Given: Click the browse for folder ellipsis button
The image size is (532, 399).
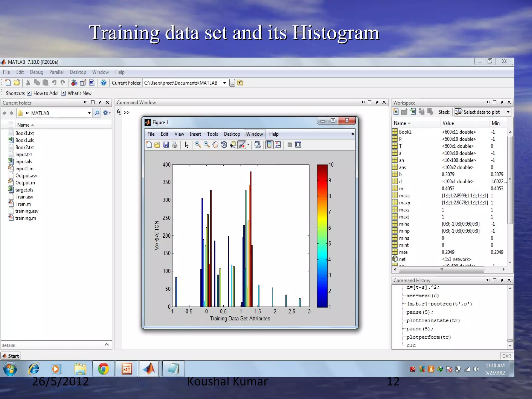Looking at the screenshot, I should coord(232,83).
